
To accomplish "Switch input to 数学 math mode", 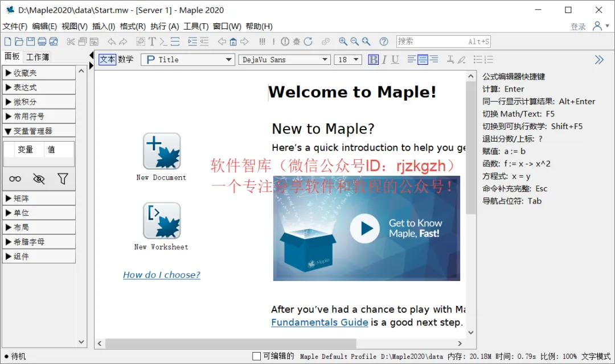I will point(125,60).
